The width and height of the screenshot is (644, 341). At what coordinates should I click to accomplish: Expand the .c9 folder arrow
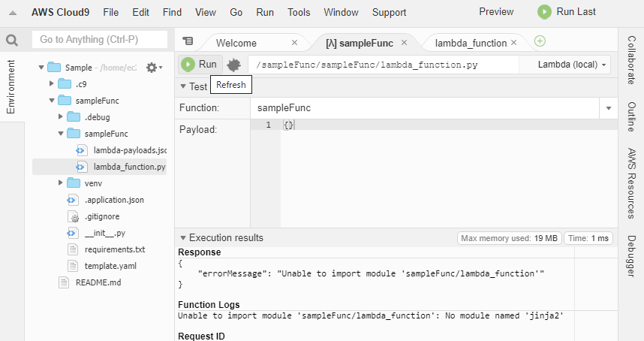click(x=51, y=83)
